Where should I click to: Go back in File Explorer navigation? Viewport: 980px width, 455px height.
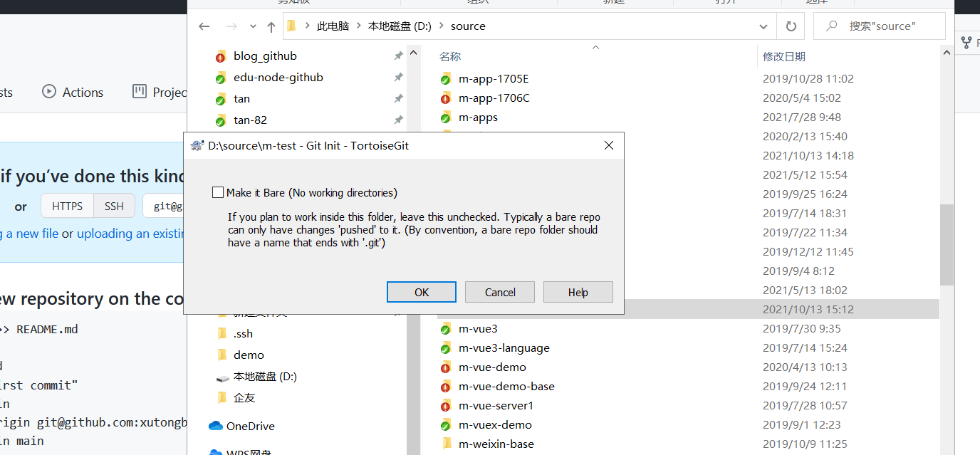click(x=204, y=26)
